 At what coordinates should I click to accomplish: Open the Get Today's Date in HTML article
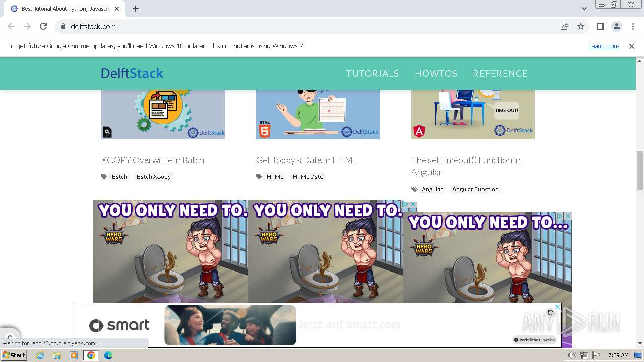[306, 160]
